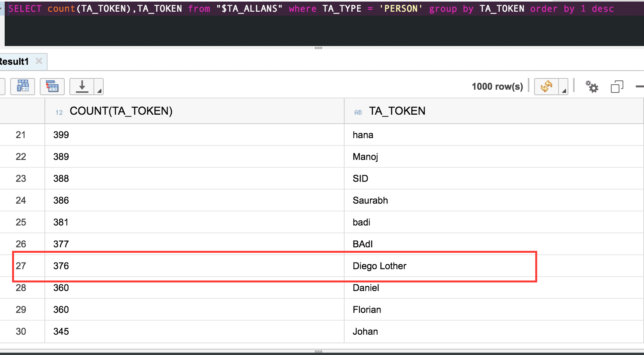This screenshot has height=355, width=644.
Task: Click the download results icon
Action: tap(82, 86)
